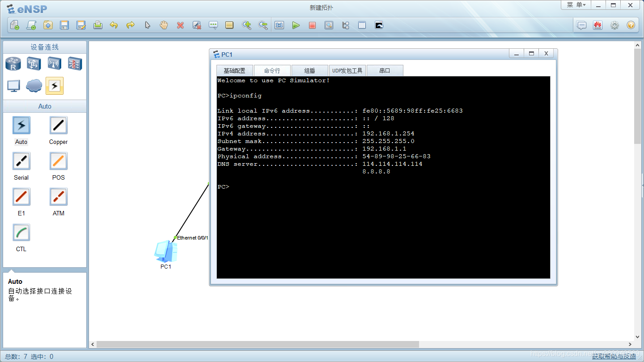
Task: Redo action with right yellow arrow
Action: point(131,25)
